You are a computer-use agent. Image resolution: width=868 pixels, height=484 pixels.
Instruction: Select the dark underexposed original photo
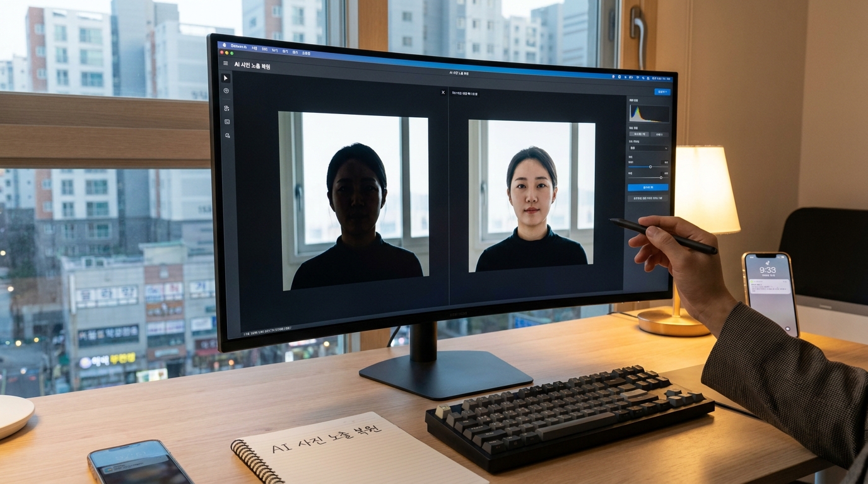(x=354, y=201)
